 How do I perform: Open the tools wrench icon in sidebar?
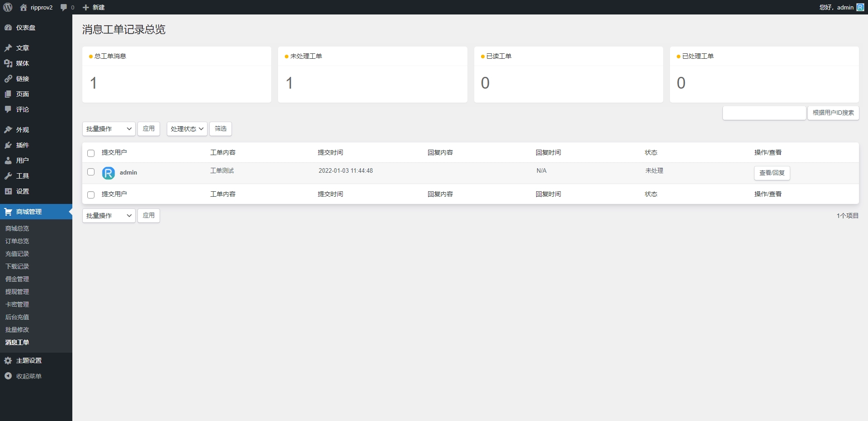[8, 176]
